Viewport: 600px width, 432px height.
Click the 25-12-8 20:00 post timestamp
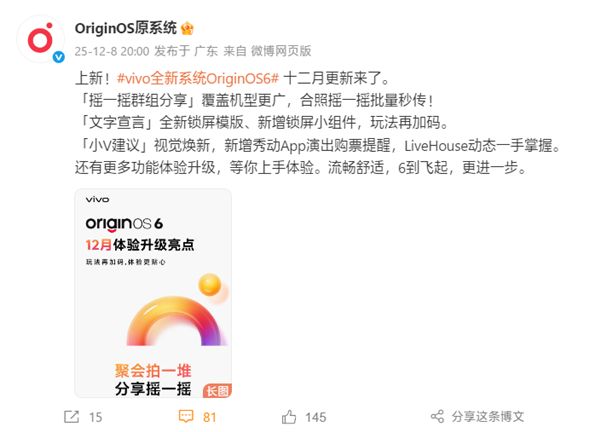(112, 51)
